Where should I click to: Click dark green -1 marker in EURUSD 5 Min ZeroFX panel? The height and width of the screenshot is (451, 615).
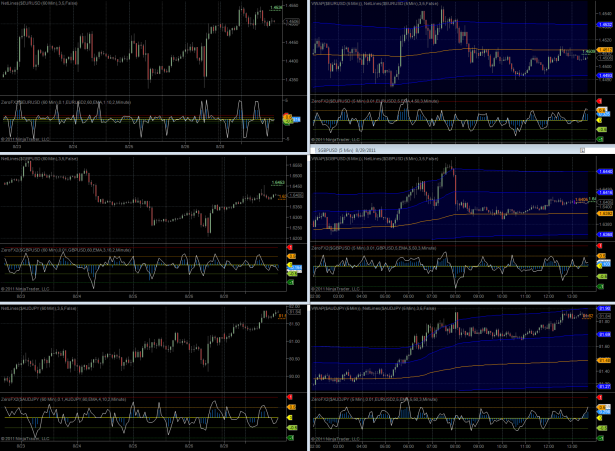coord(600,139)
